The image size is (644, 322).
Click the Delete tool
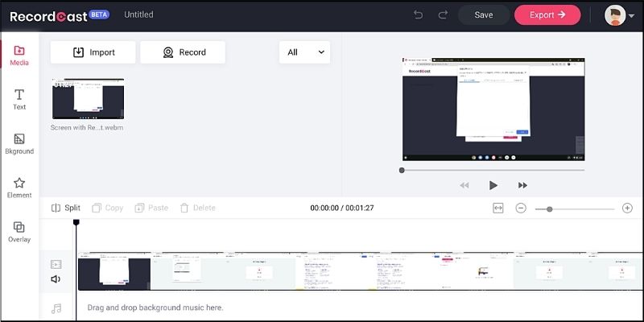point(197,208)
